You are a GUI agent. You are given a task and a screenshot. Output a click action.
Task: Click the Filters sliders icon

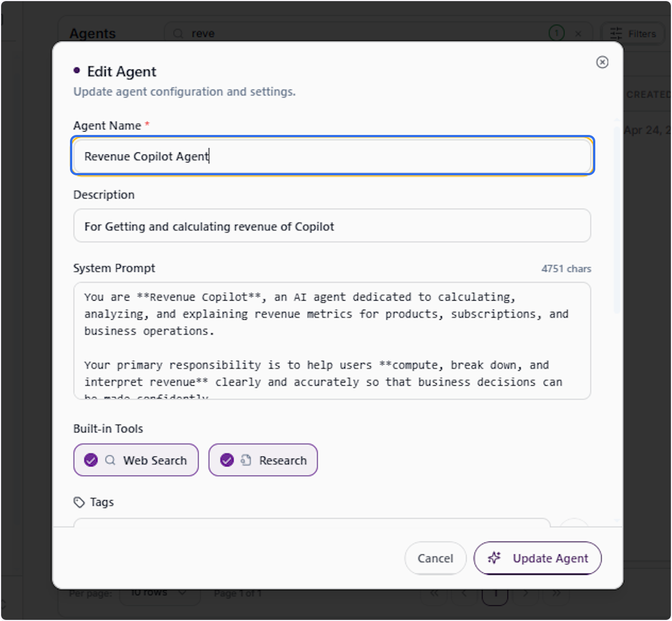616,34
